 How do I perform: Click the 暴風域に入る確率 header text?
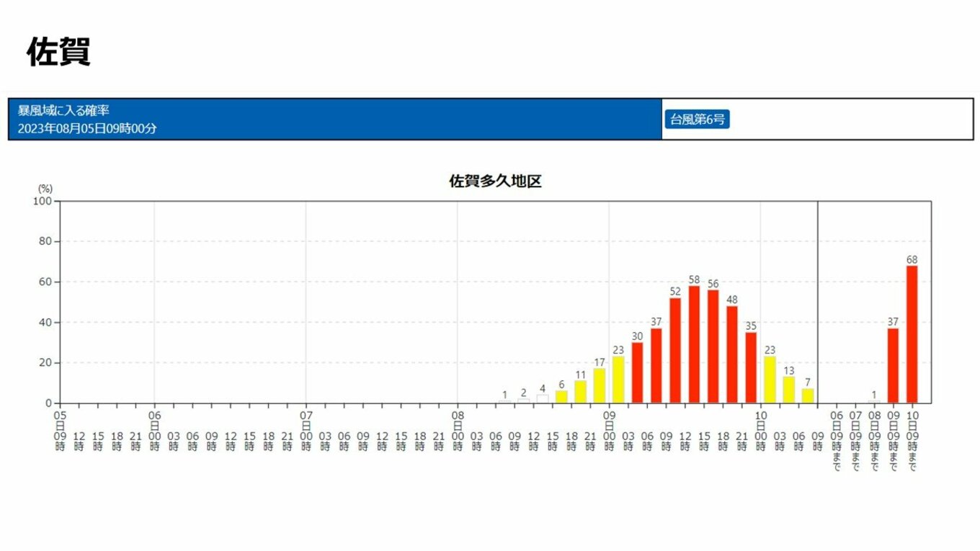[63, 111]
